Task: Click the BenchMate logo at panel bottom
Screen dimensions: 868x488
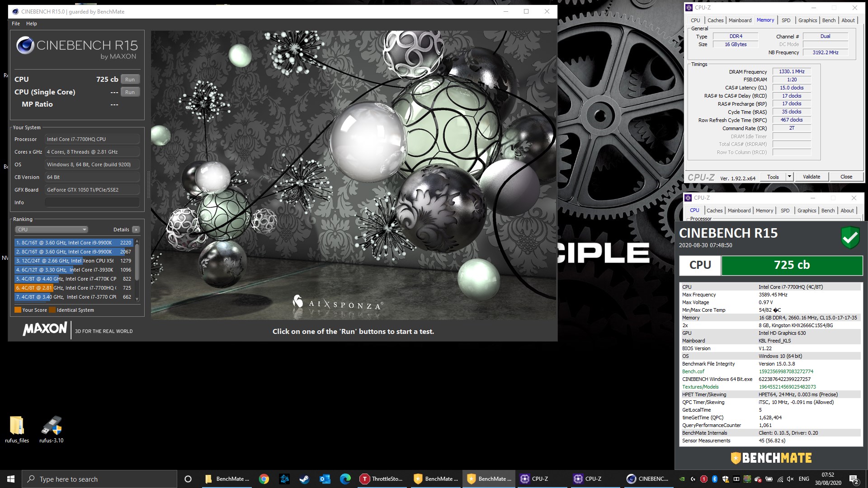Action: (771, 458)
